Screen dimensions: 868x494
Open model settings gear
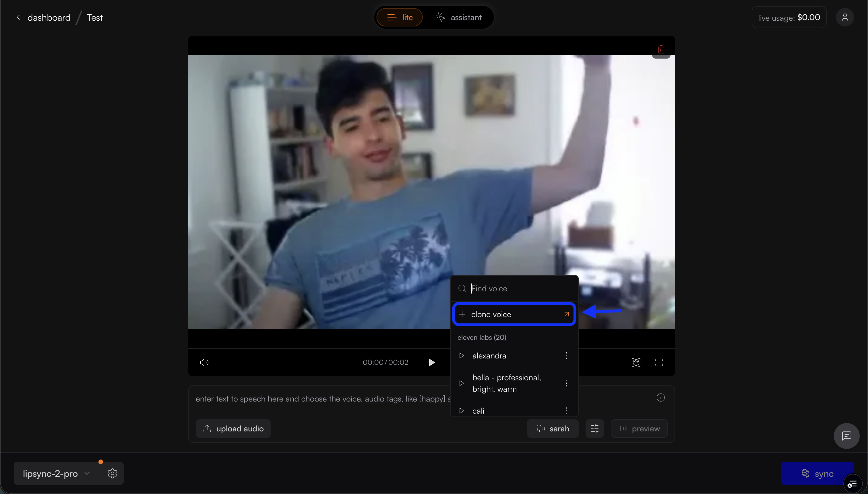point(113,473)
